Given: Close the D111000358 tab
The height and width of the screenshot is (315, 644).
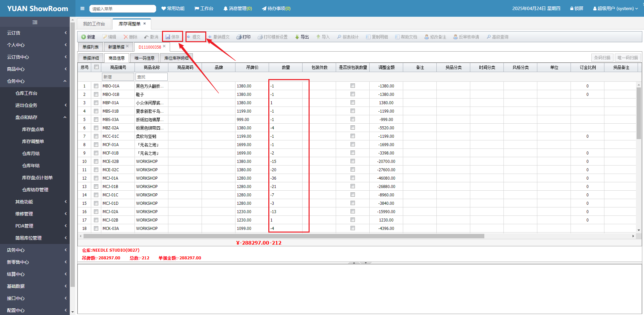Looking at the screenshot, I should click(x=164, y=46).
